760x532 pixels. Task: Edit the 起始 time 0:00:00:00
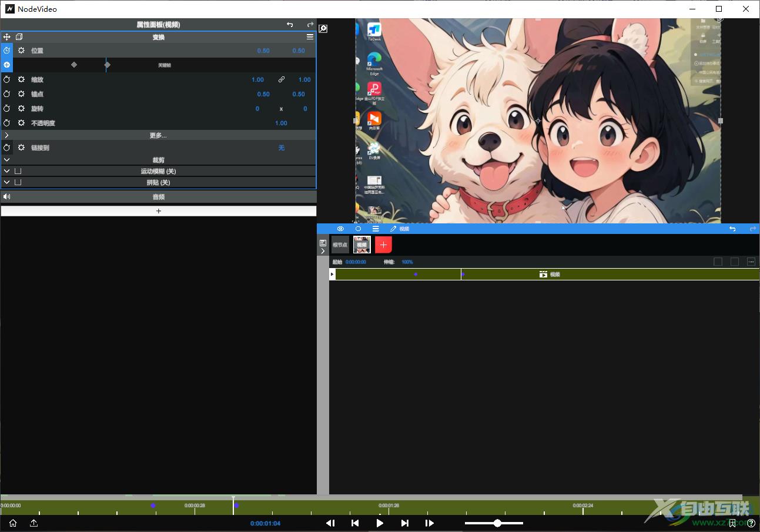356,262
